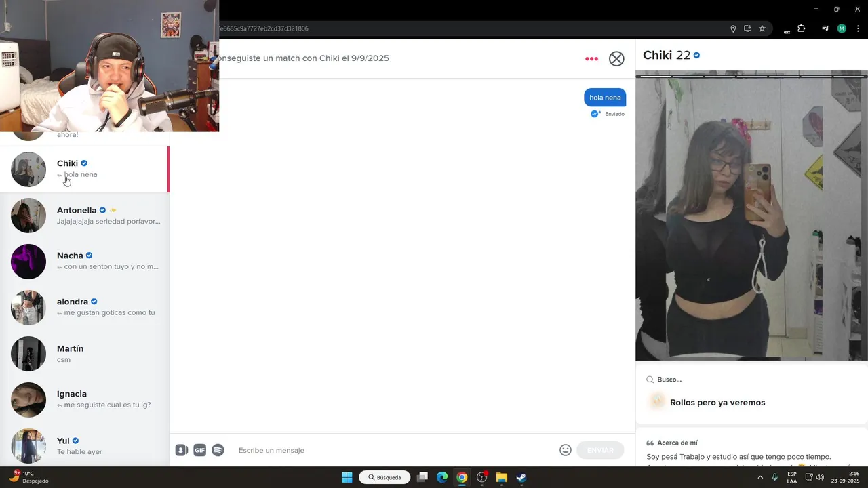Open Martín's conversation
Viewport: 868px width, 488px height.
[x=84, y=353]
